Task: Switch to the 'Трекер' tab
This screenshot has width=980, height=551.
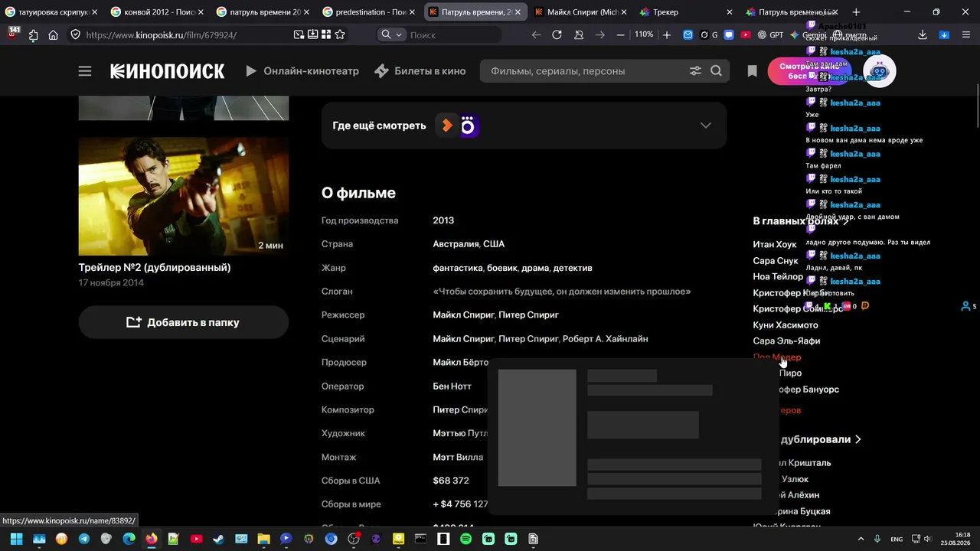Action: (x=685, y=12)
